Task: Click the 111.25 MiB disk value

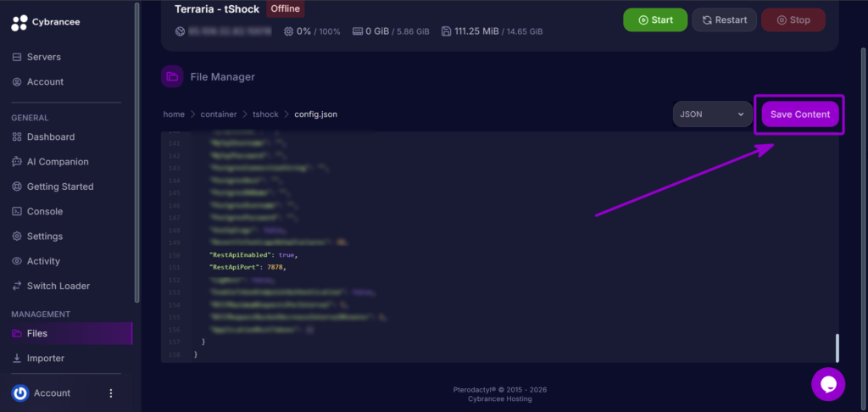Action: [x=476, y=31]
